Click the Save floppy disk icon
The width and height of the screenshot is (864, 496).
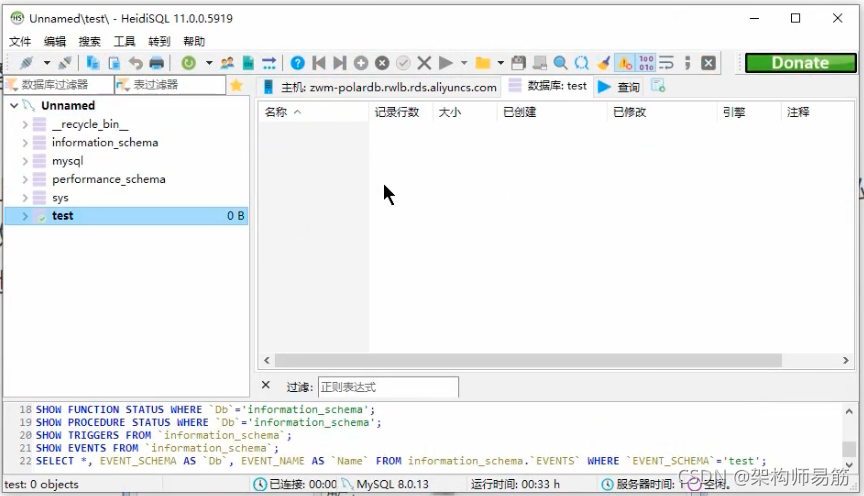(518, 63)
